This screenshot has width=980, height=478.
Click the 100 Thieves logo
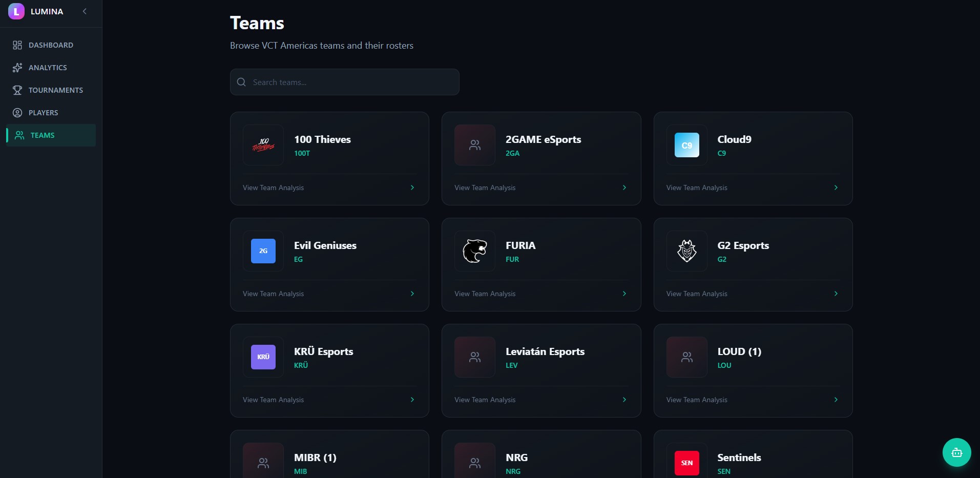tap(263, 145)
